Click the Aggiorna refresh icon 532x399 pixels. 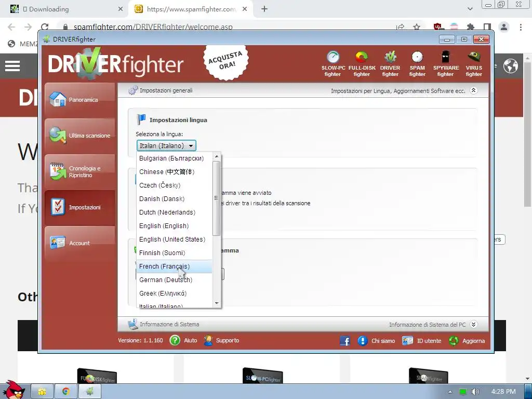point(454,341)
